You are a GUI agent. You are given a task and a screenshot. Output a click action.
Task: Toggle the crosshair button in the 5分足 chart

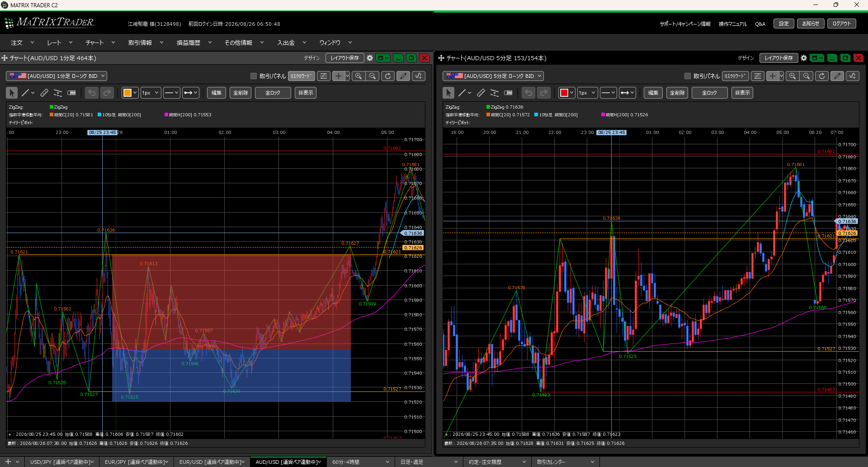772,76
